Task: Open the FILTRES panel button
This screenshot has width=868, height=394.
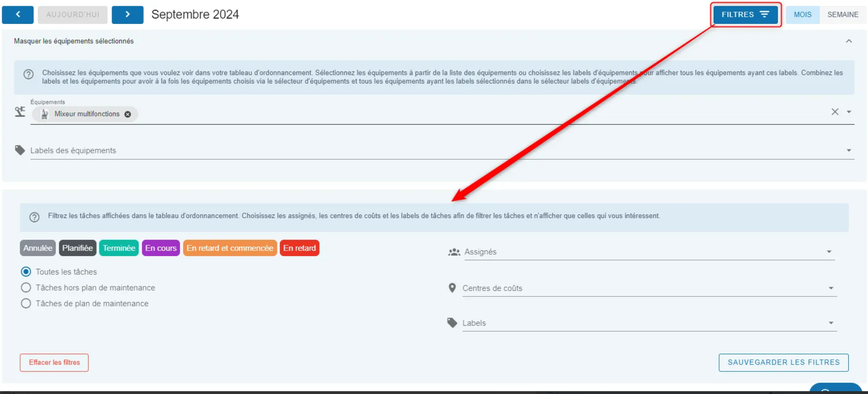Action: point(745,15)
